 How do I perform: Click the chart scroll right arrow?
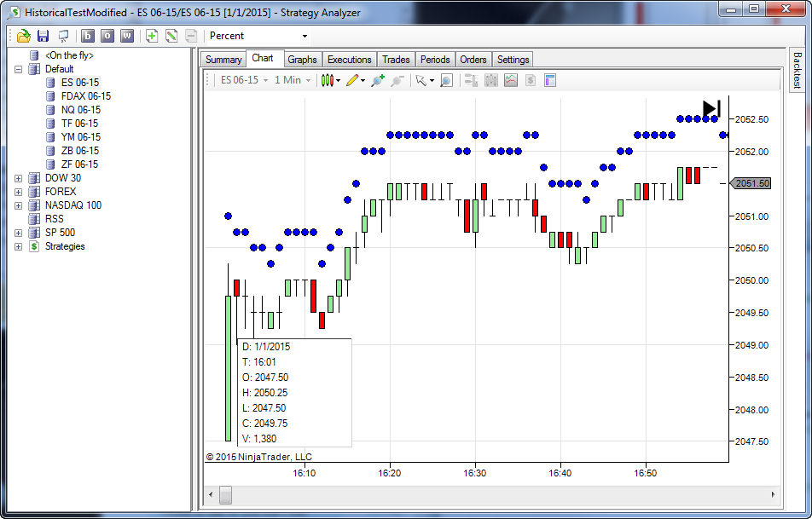773,494
